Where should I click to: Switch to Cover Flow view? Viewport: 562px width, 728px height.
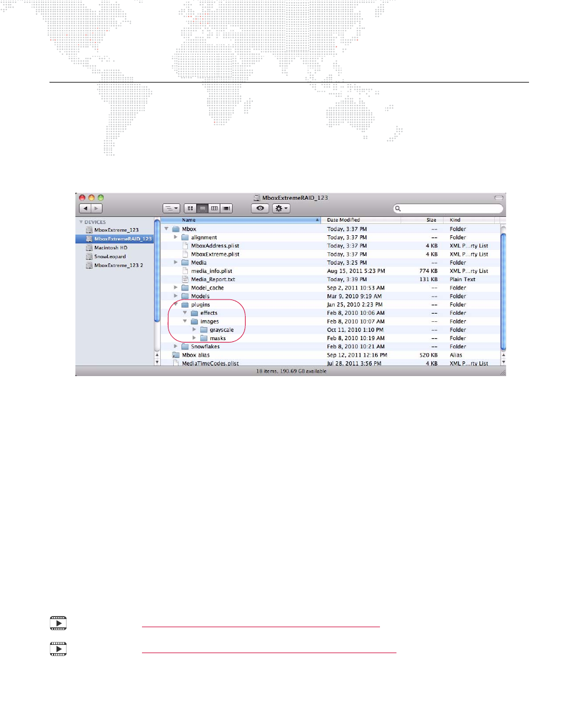coord(226,209)
